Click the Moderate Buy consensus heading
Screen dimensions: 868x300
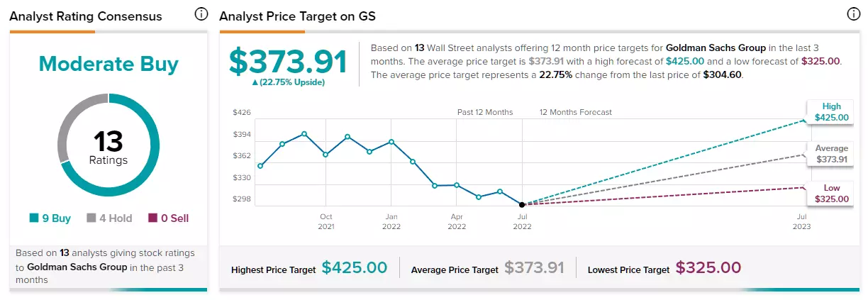click(x=108, y=65)
